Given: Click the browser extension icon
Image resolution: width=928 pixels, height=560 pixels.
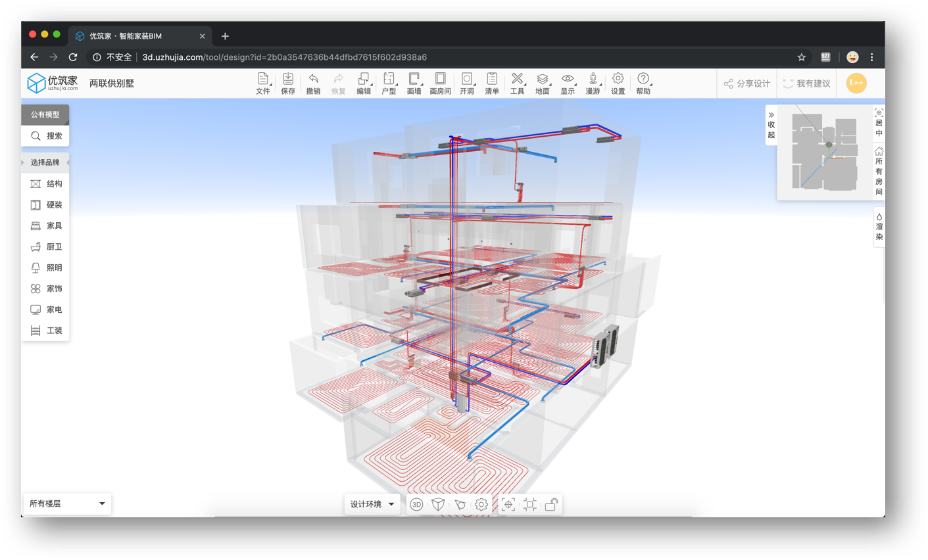Looking at the screenshot, I should click(x=825, y=57).
